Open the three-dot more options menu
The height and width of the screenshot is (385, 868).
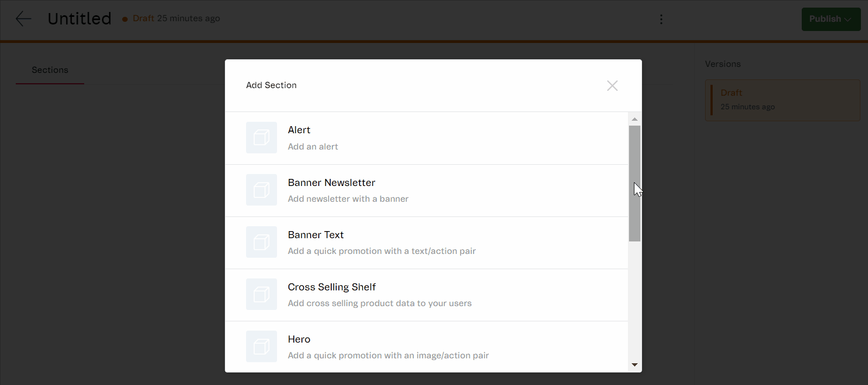pyautogui.click(x=661, y=19)
